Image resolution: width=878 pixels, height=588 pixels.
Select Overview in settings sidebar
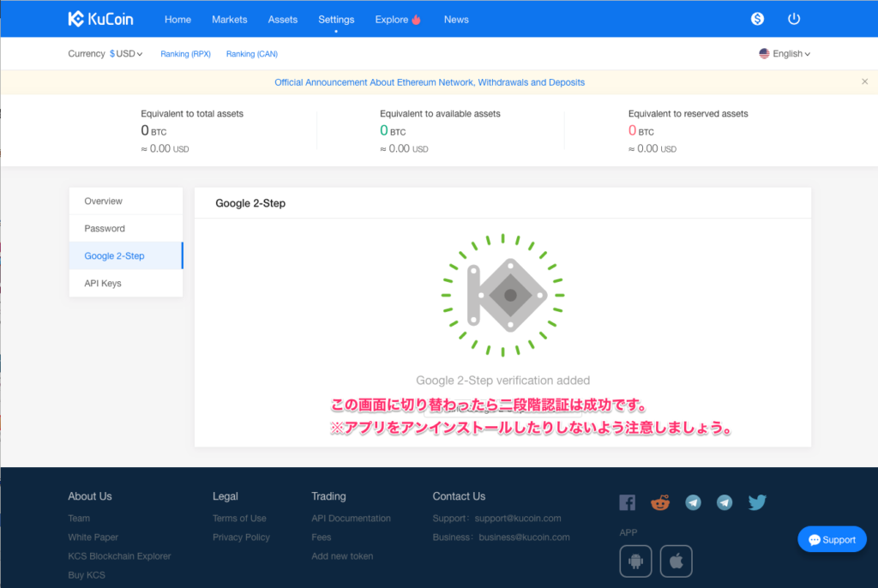tap(126, 201)
